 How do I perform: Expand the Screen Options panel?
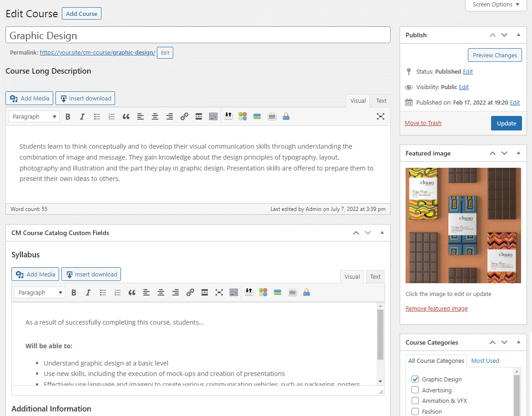point(496,5)
